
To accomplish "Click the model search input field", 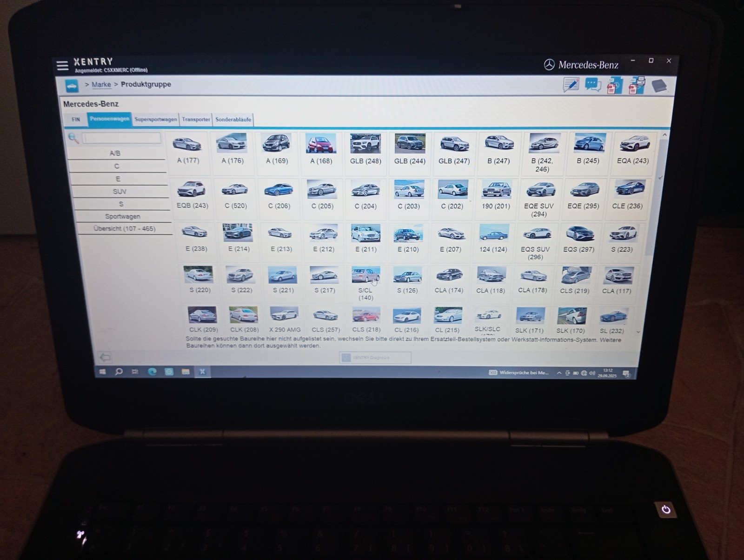I will pyautogui.click(x=122, y=138).
